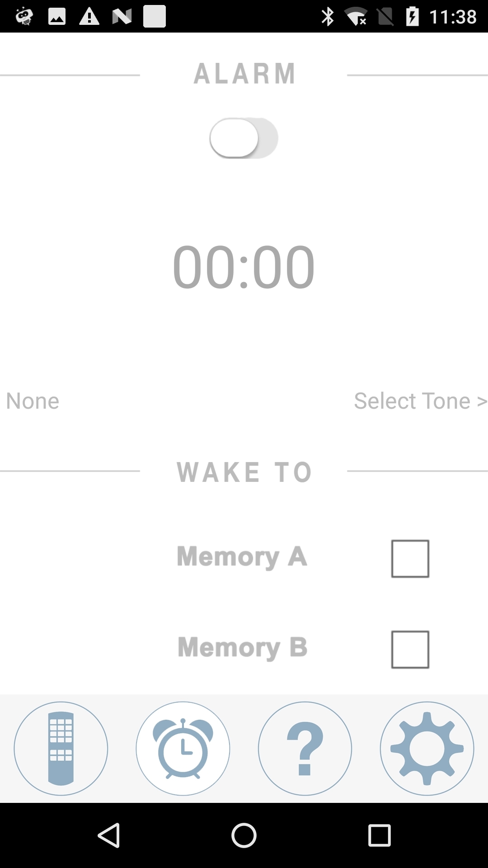This screenshot has width=488, height=868.
Task: Check the Memory B checkbox
Action: tap(410, 649)
